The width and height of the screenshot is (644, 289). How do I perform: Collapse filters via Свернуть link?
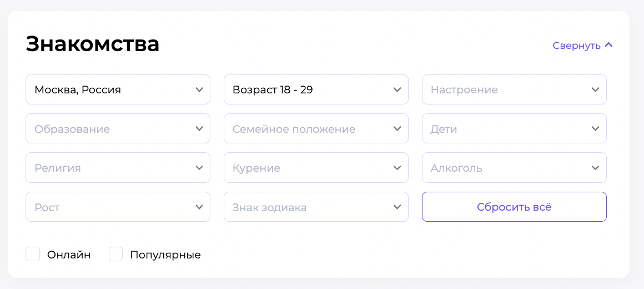576,46
